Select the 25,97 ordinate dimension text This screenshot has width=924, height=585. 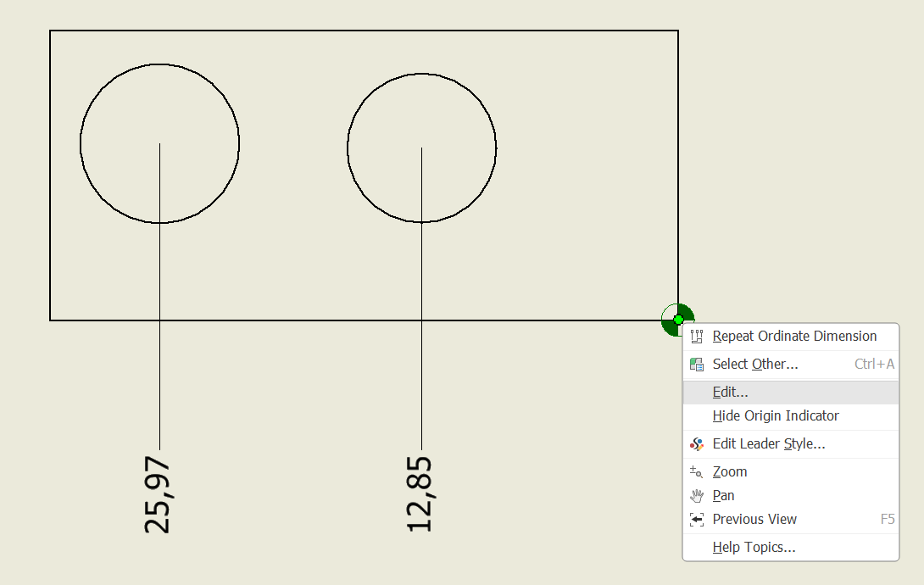[x=158, y=495]
